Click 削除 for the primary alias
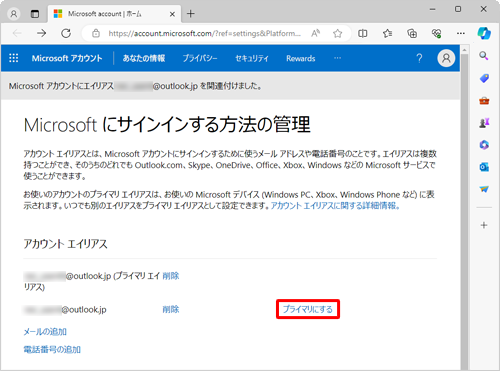This screenshot has width=500, height=371. point(171,276)
